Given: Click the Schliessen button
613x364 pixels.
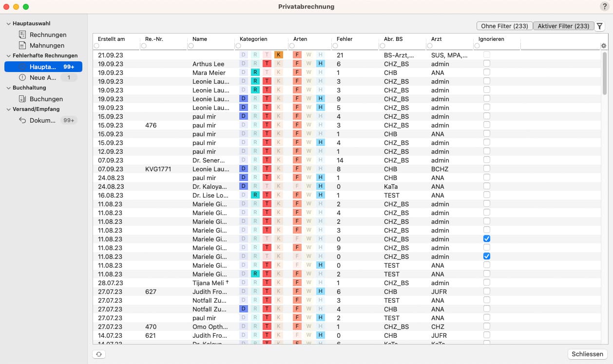Looking at the screenshot, I should (587, 354).
